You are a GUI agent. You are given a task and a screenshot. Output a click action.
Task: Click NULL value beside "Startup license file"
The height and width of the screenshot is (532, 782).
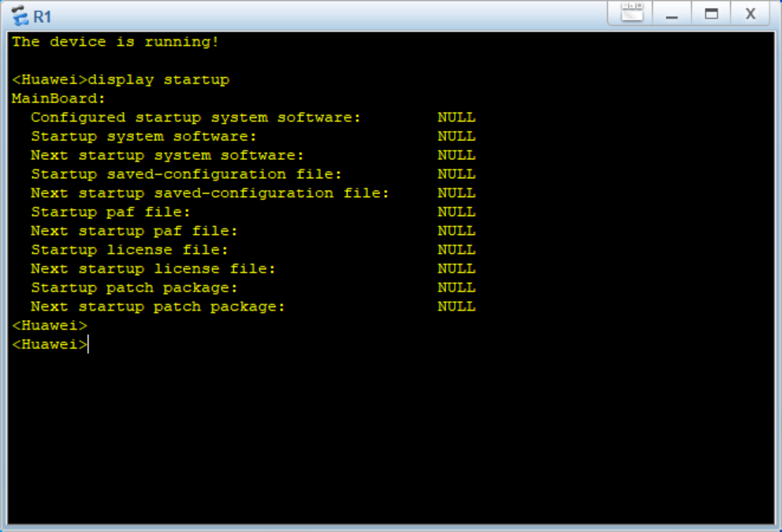click(456, 250)
